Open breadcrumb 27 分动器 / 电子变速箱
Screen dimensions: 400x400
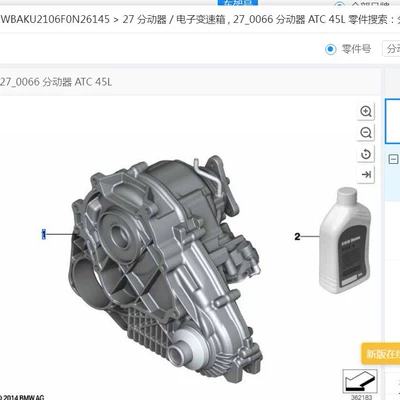(175, 19)
